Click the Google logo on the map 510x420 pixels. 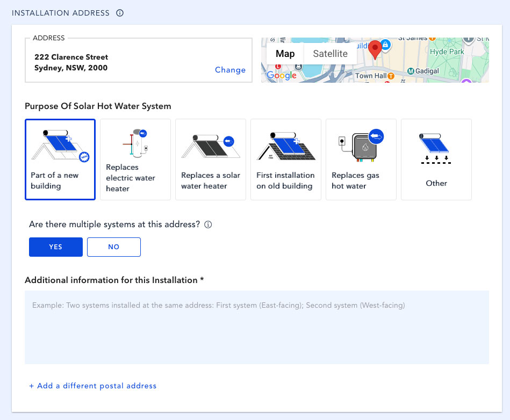[282, 76]
